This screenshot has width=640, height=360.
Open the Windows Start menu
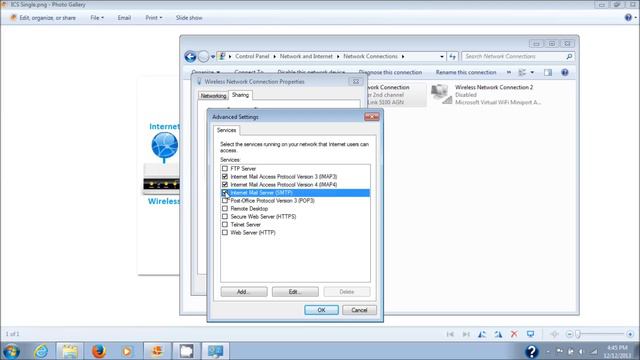(11, 351)
